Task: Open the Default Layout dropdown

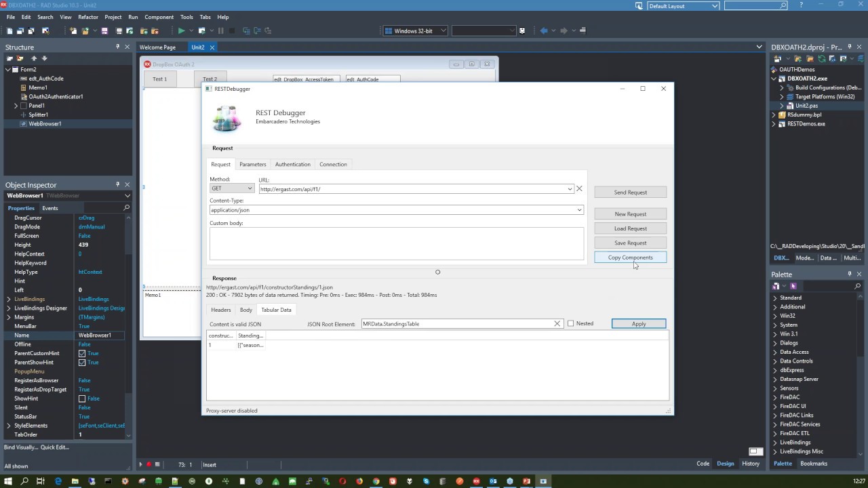Action: click(x=715, y=6)
